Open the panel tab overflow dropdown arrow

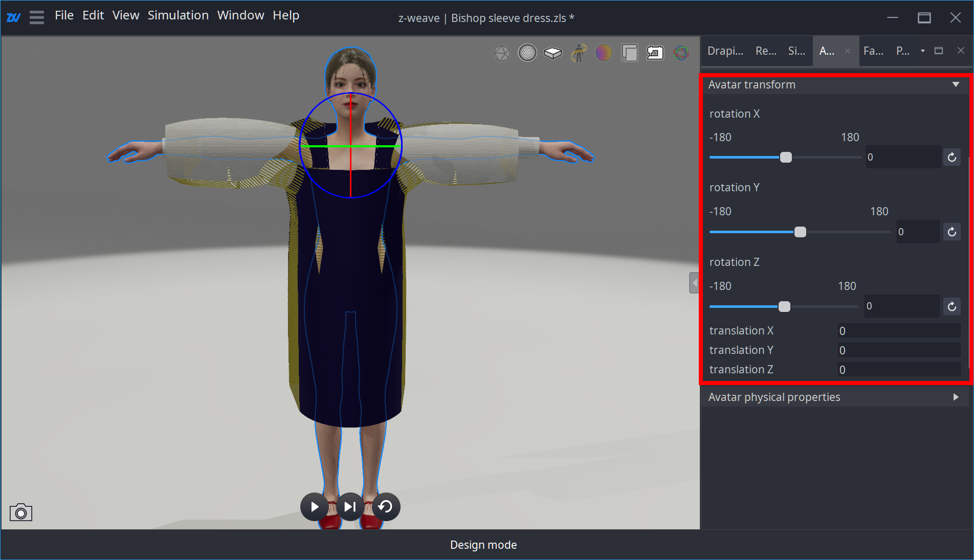922,51
